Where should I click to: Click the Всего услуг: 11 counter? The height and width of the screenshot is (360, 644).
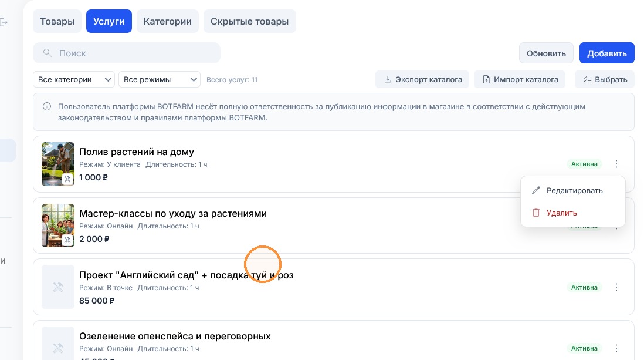coord(232,80)
